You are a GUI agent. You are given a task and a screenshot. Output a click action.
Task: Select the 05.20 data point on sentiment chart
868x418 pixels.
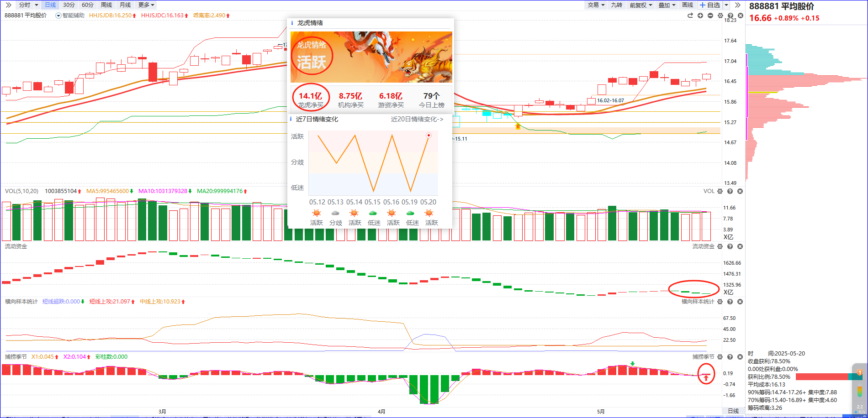429,135
